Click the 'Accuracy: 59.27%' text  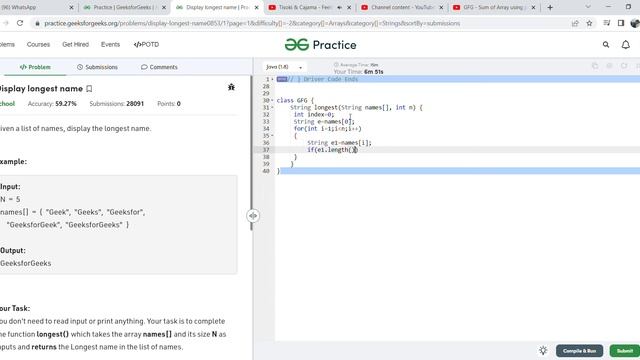tap(52, 104)
